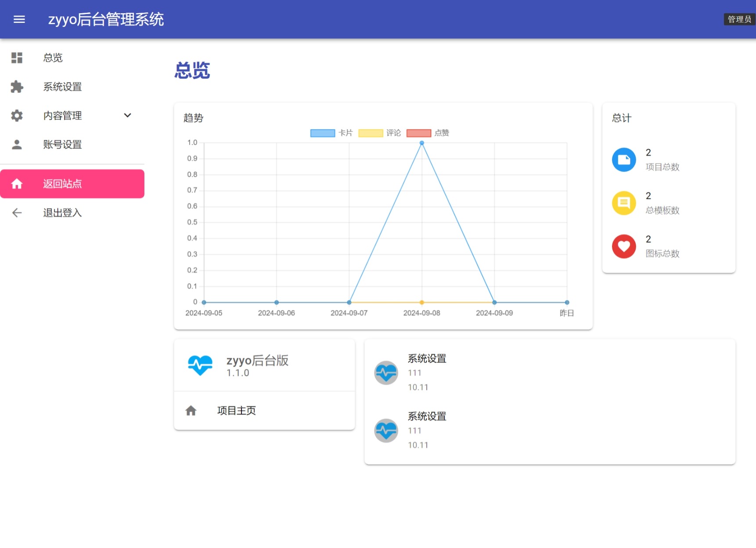This screenshot has height=548, width=756.
Task: Open the 项目主页 link
Action: pyautogui.click(x=236, y=410)
